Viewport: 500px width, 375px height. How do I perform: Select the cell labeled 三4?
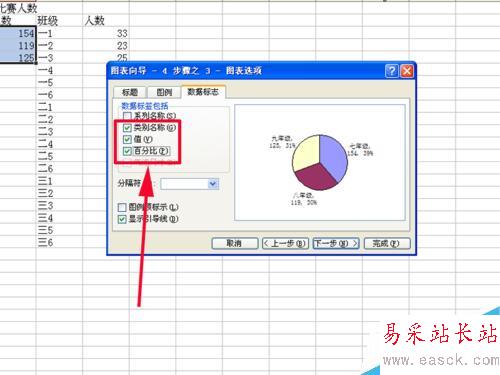click(x=59, y=218)
